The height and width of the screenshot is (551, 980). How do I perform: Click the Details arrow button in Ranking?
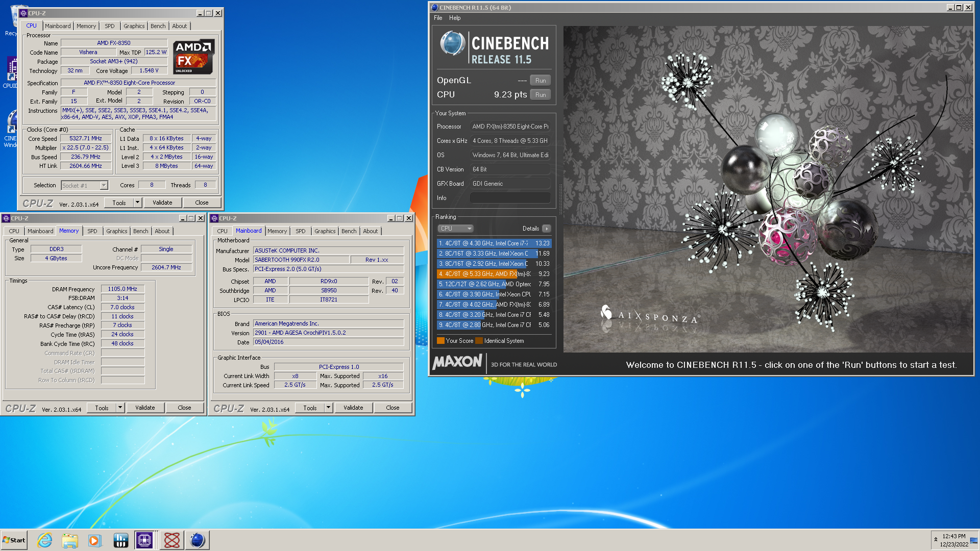(546, 229)
